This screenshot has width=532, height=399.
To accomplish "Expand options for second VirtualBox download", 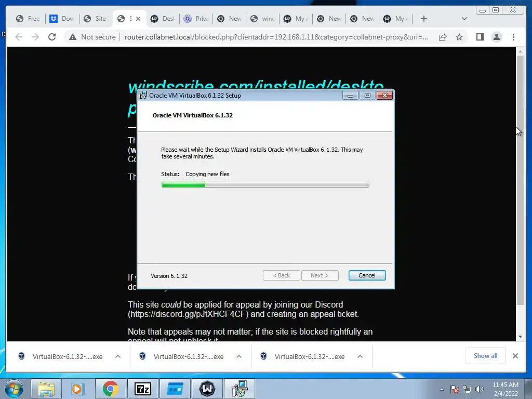I will click(239, 356).
